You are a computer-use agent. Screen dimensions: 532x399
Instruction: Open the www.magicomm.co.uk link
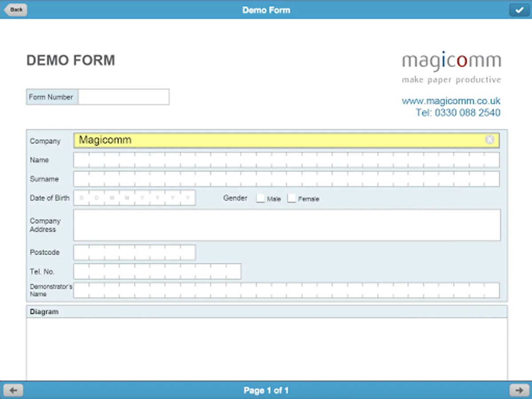click(451, 101)
